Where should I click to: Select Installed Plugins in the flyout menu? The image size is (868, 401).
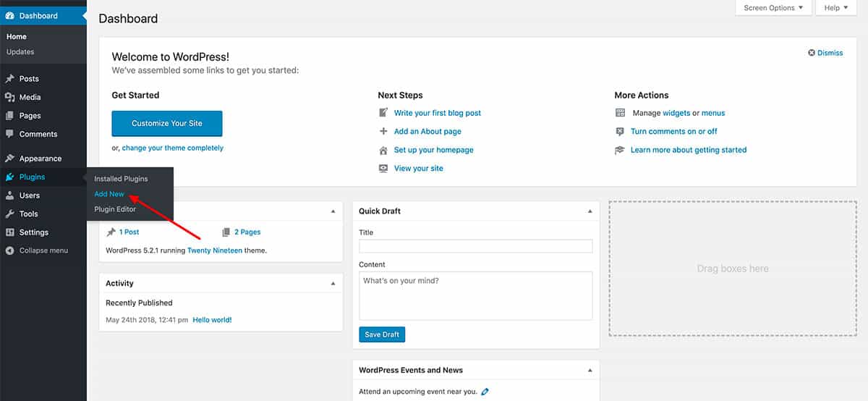click(x=121, y=179)
